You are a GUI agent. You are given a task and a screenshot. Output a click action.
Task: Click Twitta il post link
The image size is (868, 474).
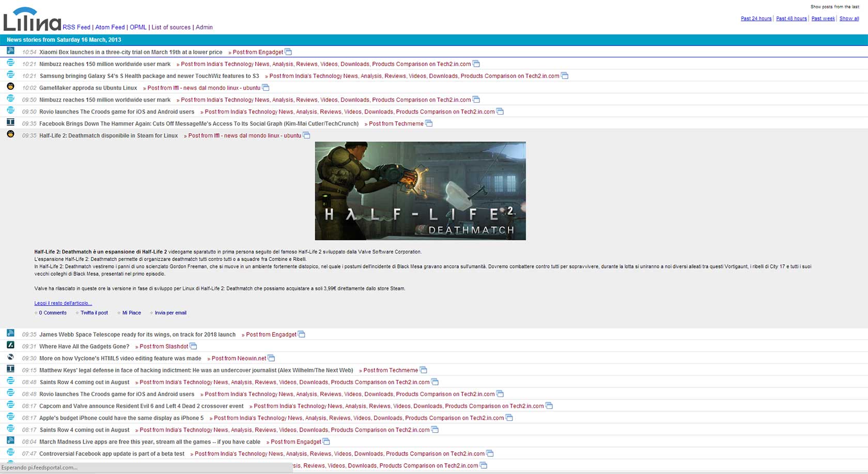pos(94,313)
